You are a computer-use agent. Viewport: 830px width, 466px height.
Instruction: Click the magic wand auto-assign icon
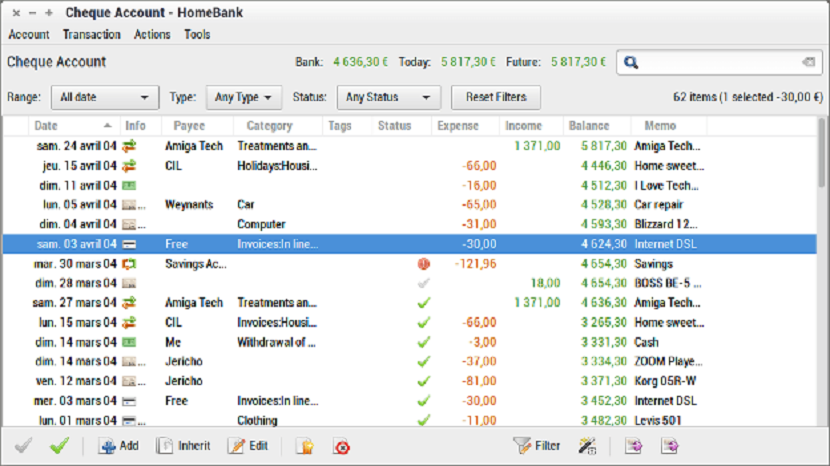pyautogui.click(x=587, y=446)
